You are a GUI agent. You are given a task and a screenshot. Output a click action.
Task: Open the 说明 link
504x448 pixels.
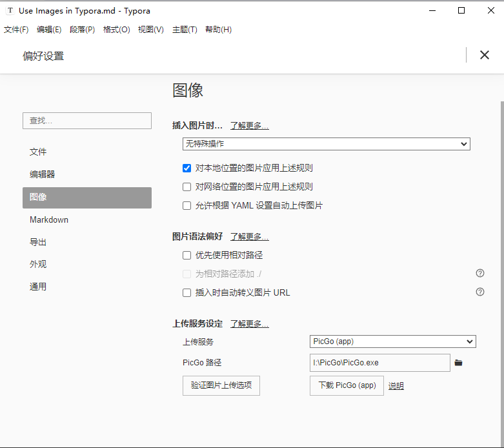tap(396, 386)
